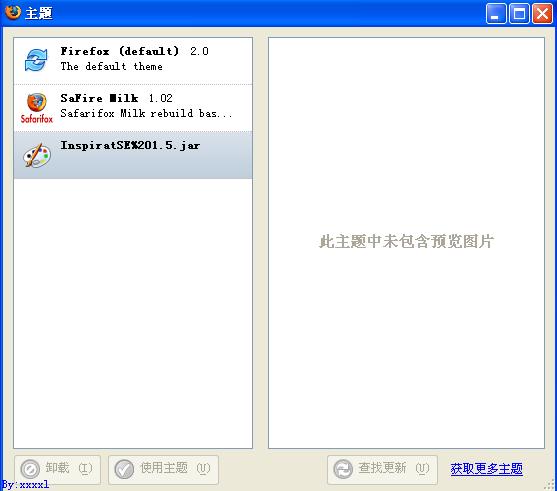
Task: Select the Firefox (default) 2.0 theme entry
Action: point(133,61)
